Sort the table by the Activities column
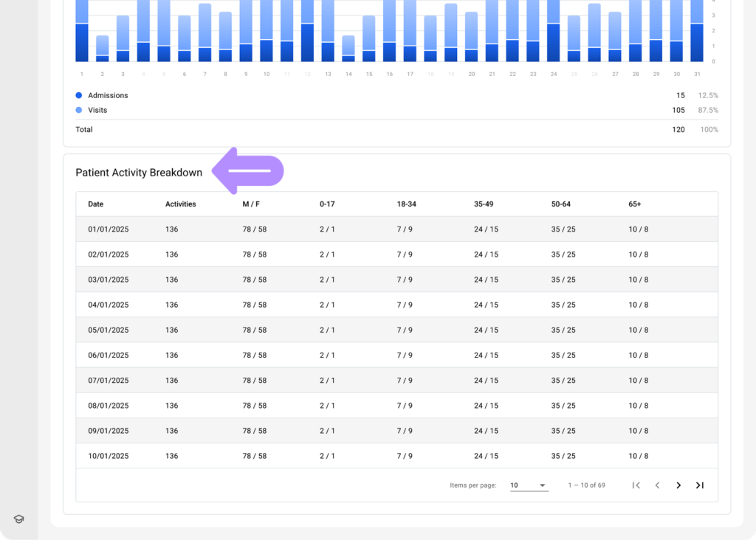This screenshot has height=540, width=756. click(x=180, y=204)
